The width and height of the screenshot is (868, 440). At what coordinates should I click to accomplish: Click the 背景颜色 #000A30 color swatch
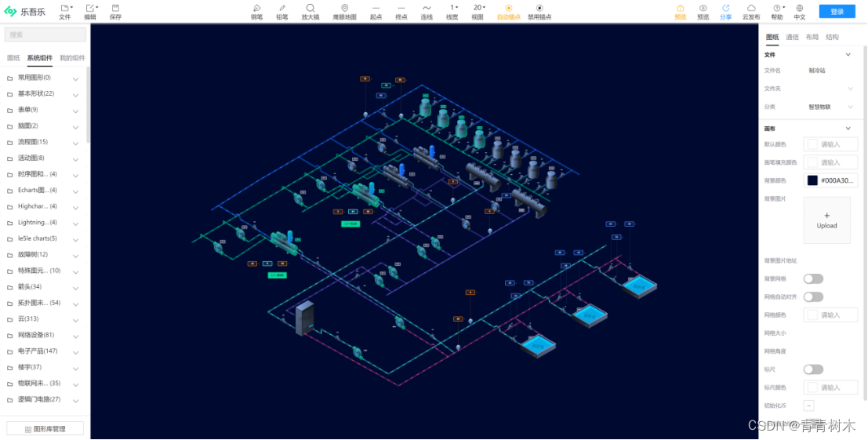812,180
